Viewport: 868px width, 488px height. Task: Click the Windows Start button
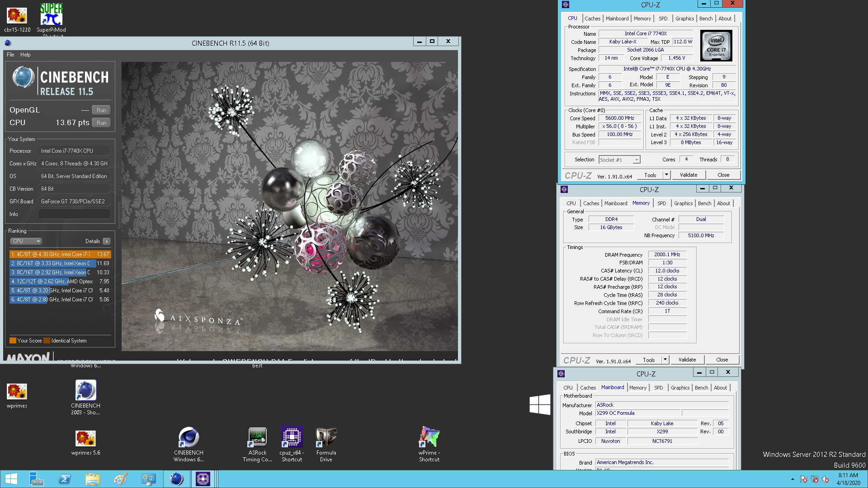(x=11, y=479)
